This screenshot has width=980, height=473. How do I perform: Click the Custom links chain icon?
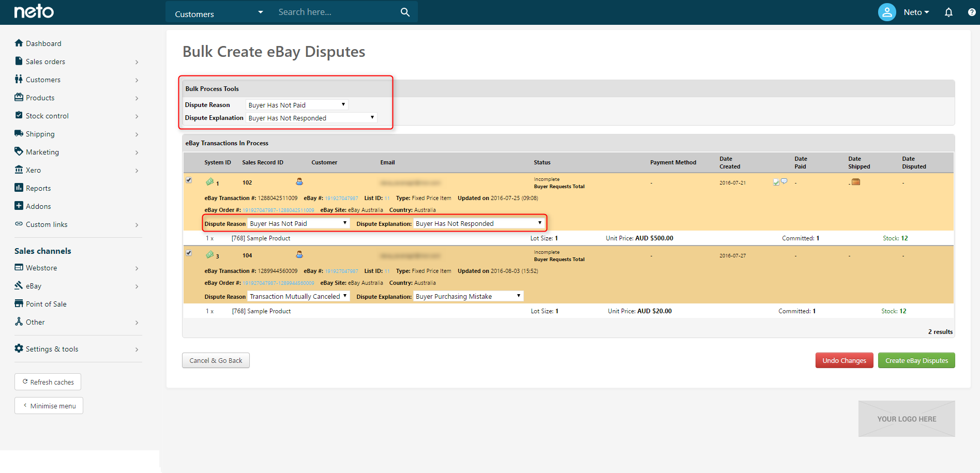click(x=19, y=224)
